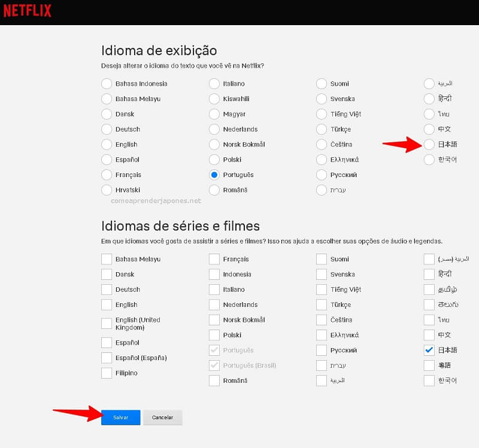The width and height of the screenshot is (479, 448).
Task: Enable the Filipino checkbox
Action: pyautogui.click(x=107, y=373)
